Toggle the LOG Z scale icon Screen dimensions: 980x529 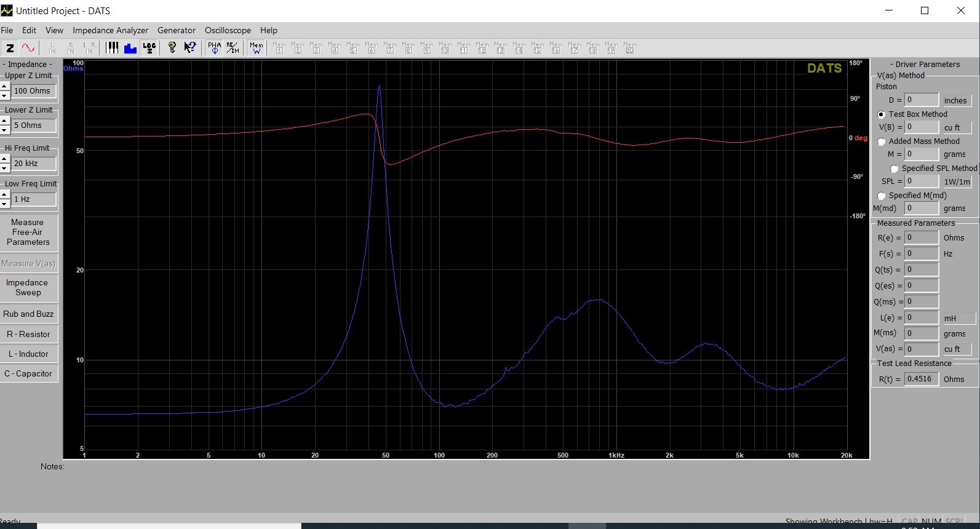coord(149,48)
